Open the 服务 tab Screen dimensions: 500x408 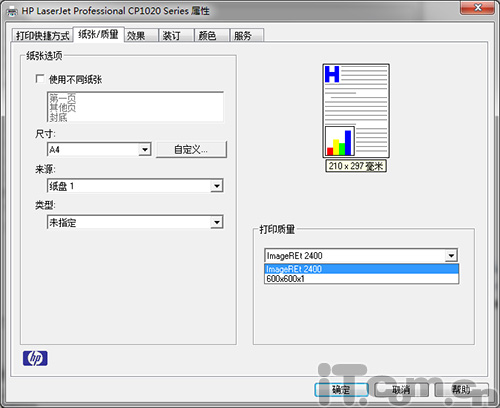tap(247, 35)
